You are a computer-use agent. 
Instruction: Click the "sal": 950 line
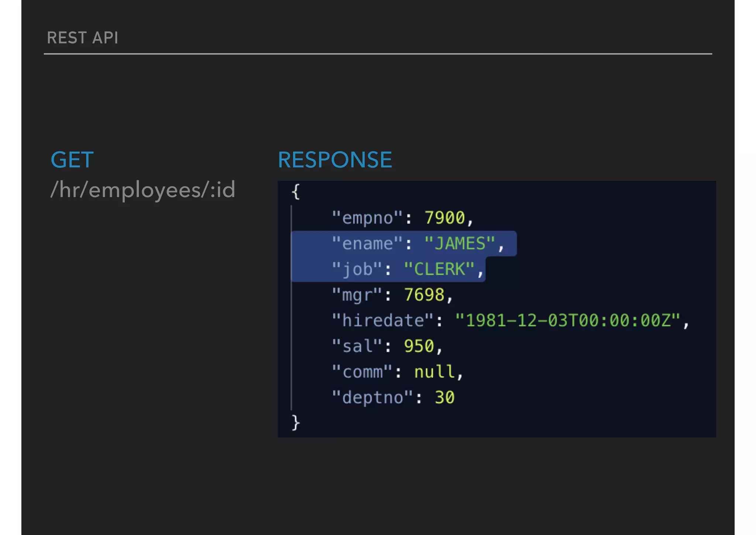tap(387, 346)
